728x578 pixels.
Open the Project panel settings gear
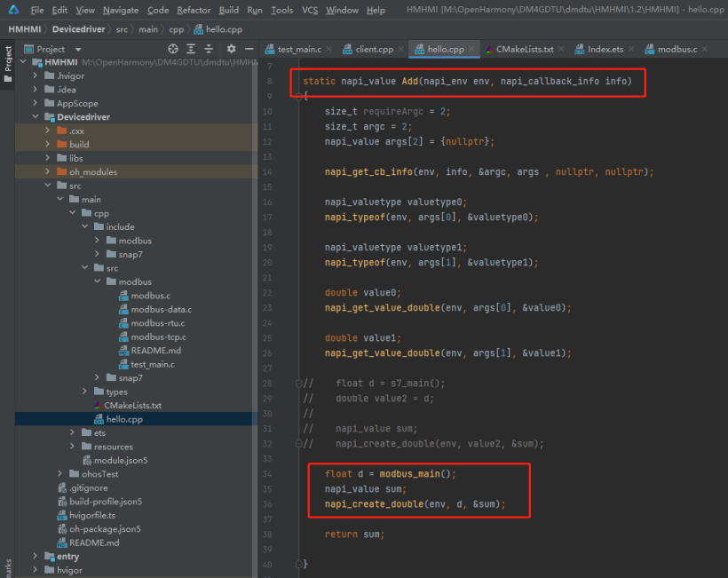tap(231, 49)
